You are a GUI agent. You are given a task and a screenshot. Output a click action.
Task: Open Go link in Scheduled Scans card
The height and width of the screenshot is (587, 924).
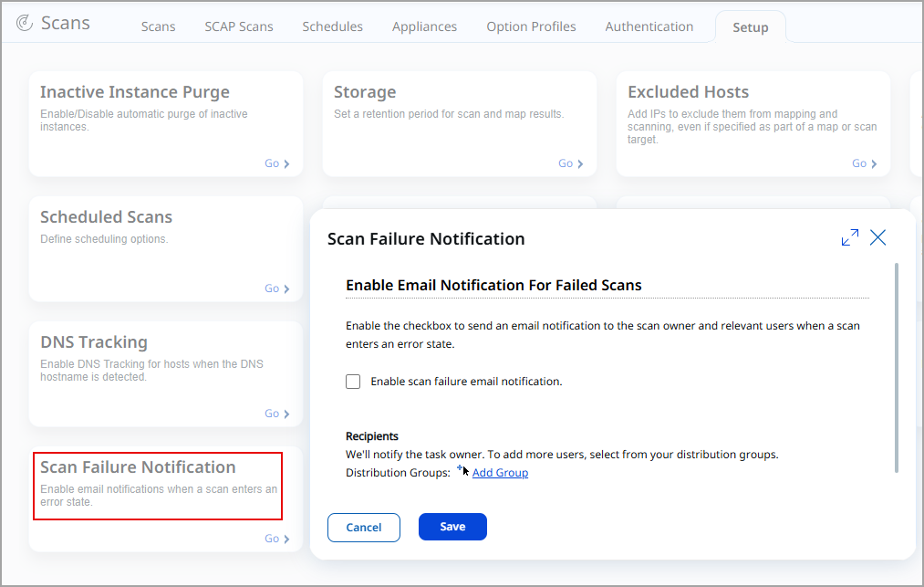tap(276, 288)
